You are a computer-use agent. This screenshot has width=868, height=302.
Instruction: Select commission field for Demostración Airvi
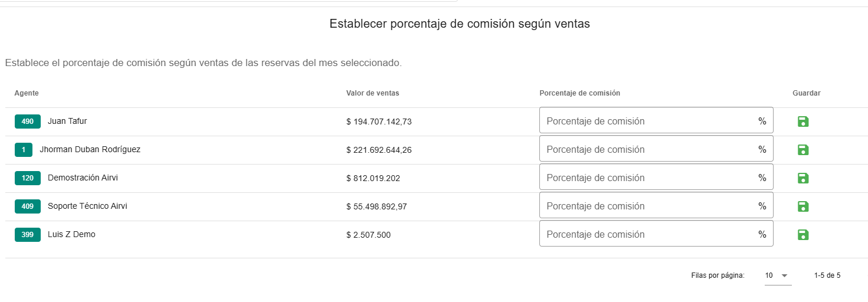pyautogui.click(x=649, y=178)
